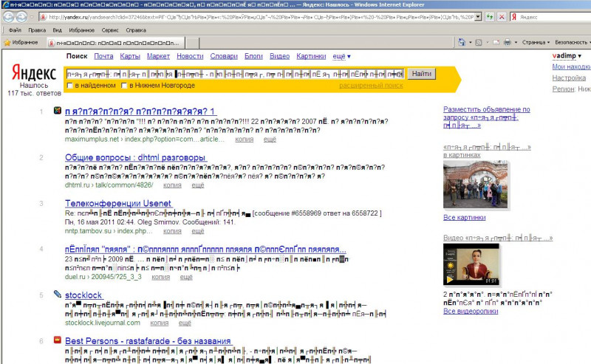
Task: Click the red Stop loading icon
Action: 502,17
